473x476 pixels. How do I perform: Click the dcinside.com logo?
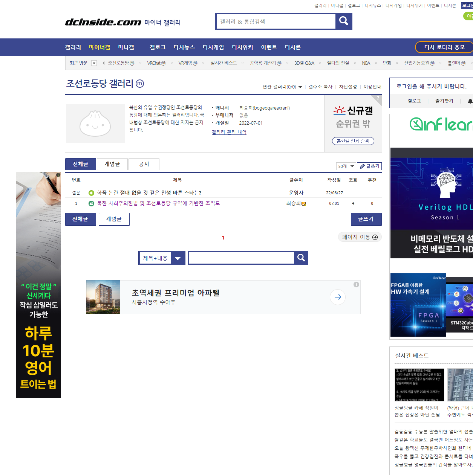(x=103, y=22)
